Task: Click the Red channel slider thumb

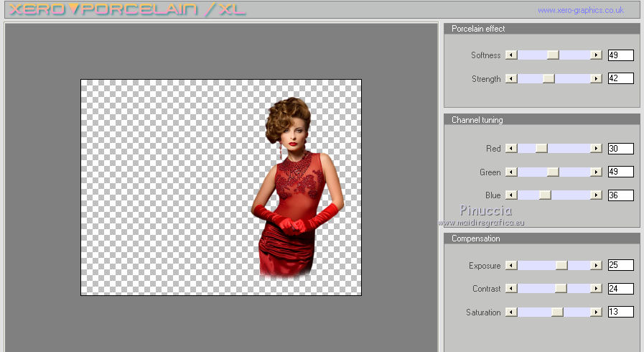Action: pyautogui.click(x=541, y=148)
